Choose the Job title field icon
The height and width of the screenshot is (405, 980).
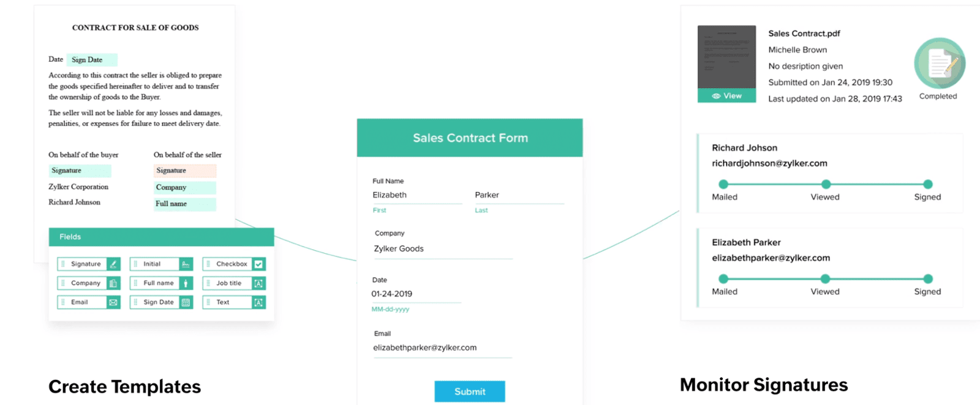(x=258, y=283)
